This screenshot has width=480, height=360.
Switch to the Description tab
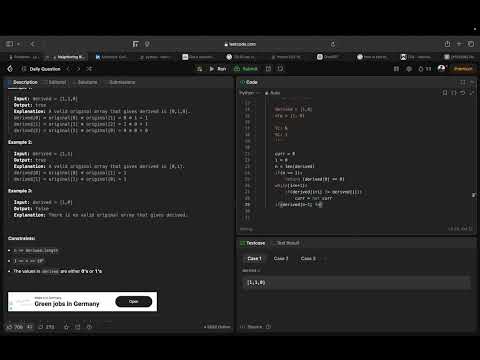(23, 82)
